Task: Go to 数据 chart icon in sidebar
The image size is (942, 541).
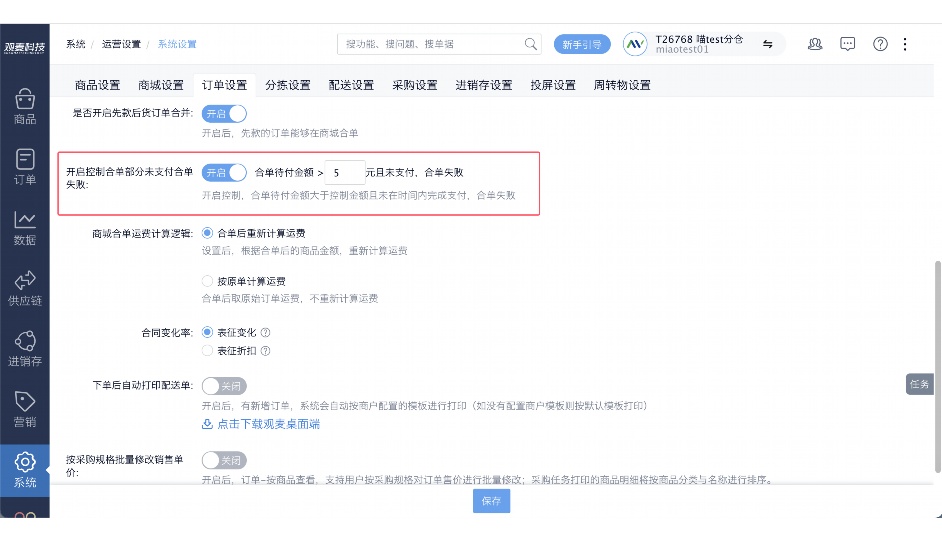Action: pyautogui.click(x=25, y=226)
